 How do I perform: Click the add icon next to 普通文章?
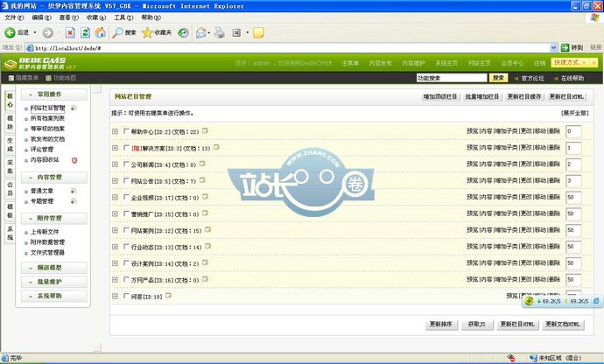tap(74, 191)
